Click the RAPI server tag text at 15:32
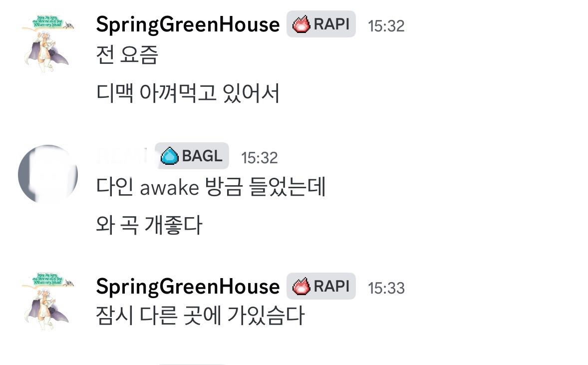The height and width of the screenshot is (365, 588). (331, 24)
